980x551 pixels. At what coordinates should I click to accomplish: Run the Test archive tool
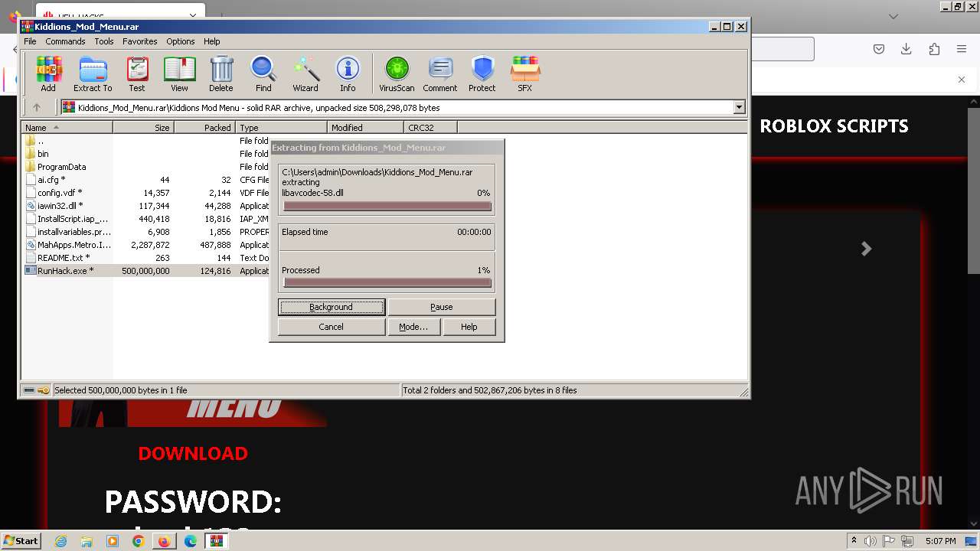pyautogui.click(x=137, y=73)
